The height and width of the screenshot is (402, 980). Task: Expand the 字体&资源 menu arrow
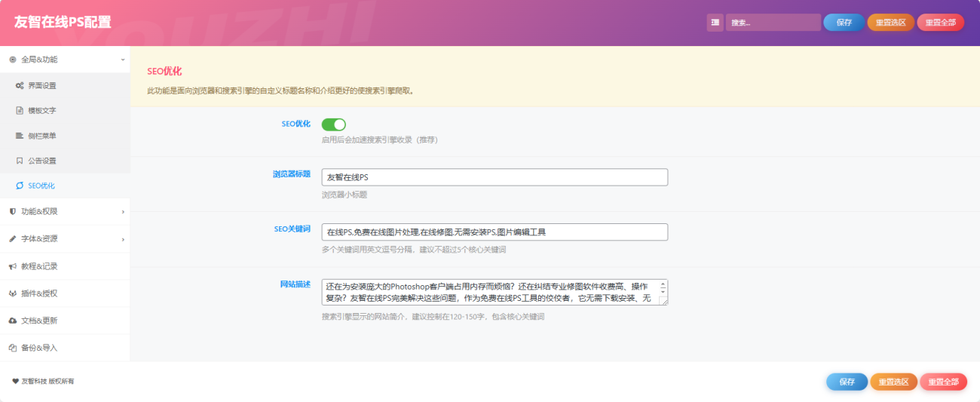[123, 239]
